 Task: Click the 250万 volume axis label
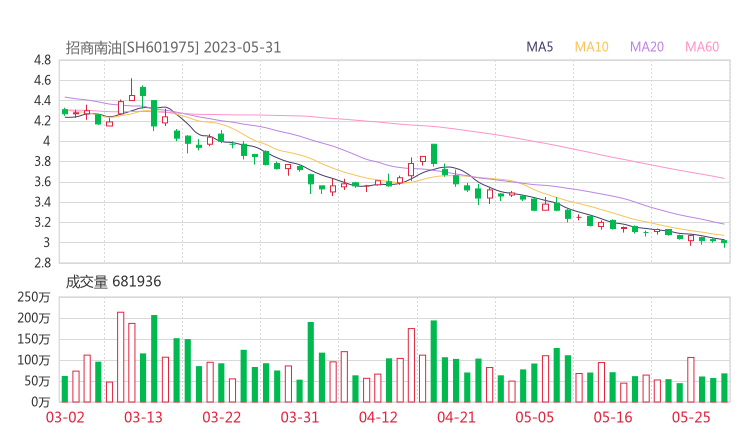33,297
